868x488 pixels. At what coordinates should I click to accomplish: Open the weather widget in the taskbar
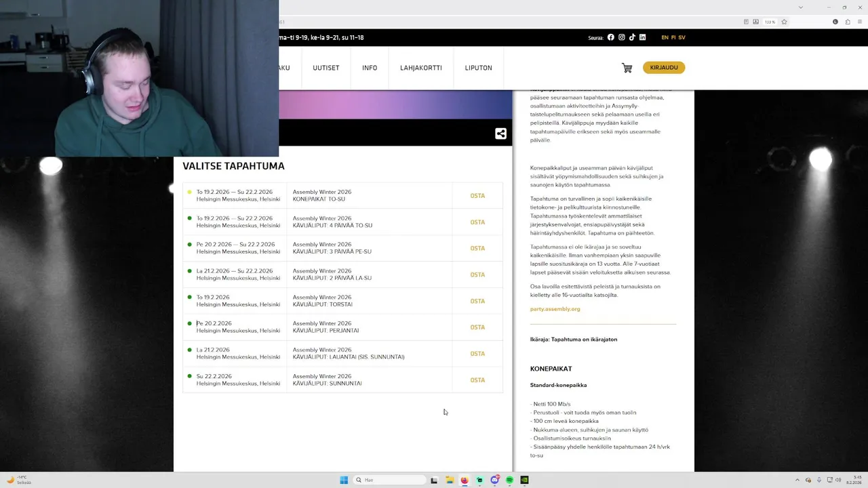click(19, 480)
